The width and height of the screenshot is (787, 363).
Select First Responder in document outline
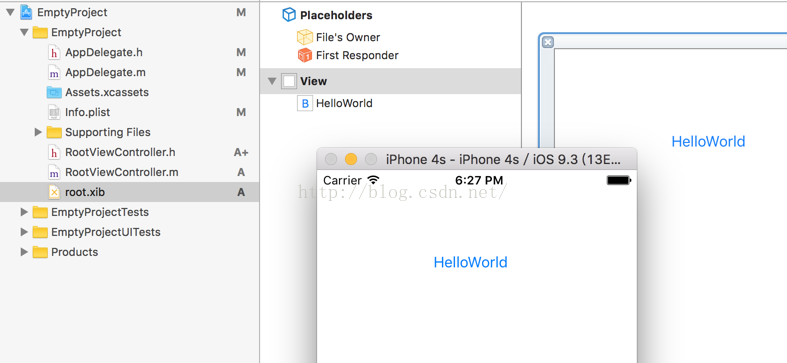tap(357, 55)
